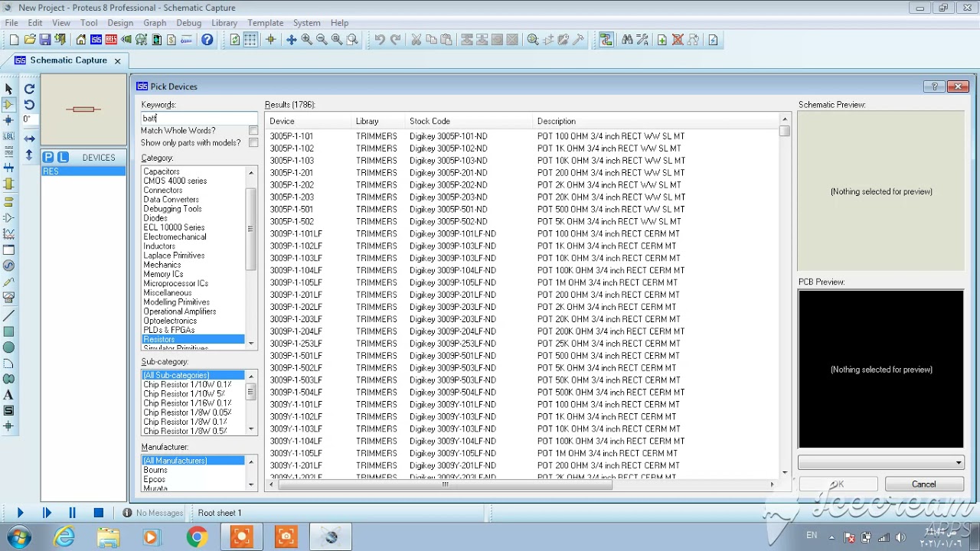
Task: Select the 2D Text 'A' tool
Action: pos(9,395)
